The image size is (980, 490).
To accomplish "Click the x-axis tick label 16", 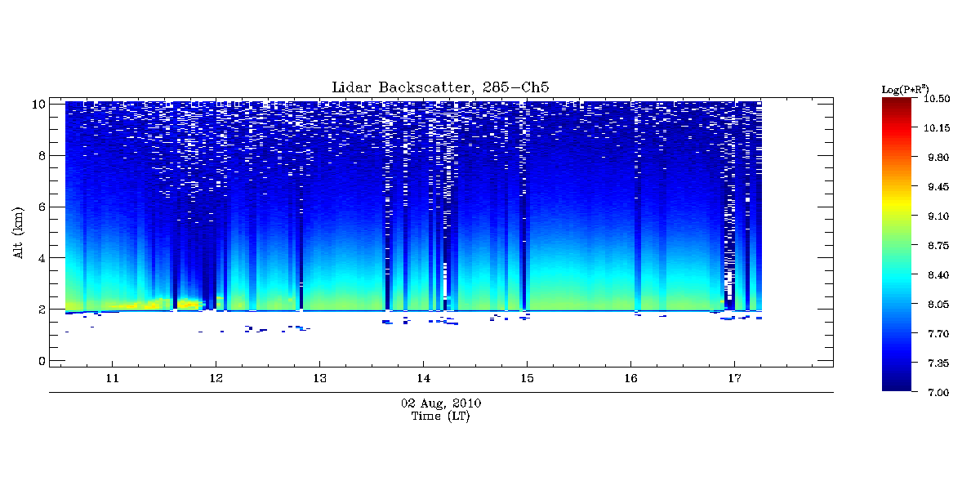I will (630, 378).
